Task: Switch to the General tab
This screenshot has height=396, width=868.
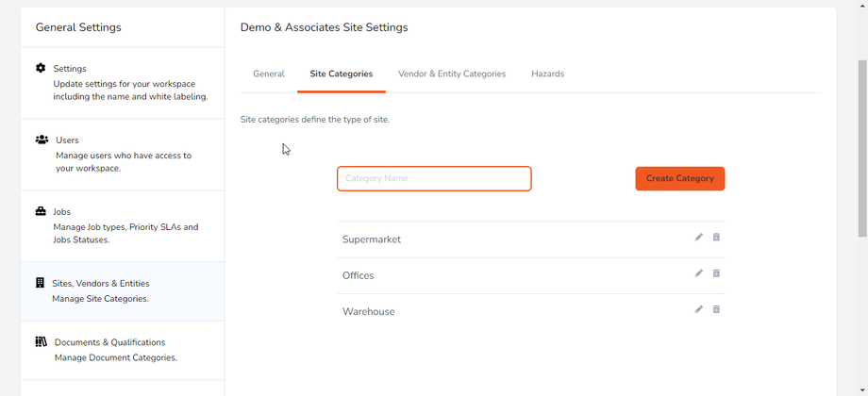Action: tap(269, 74)
